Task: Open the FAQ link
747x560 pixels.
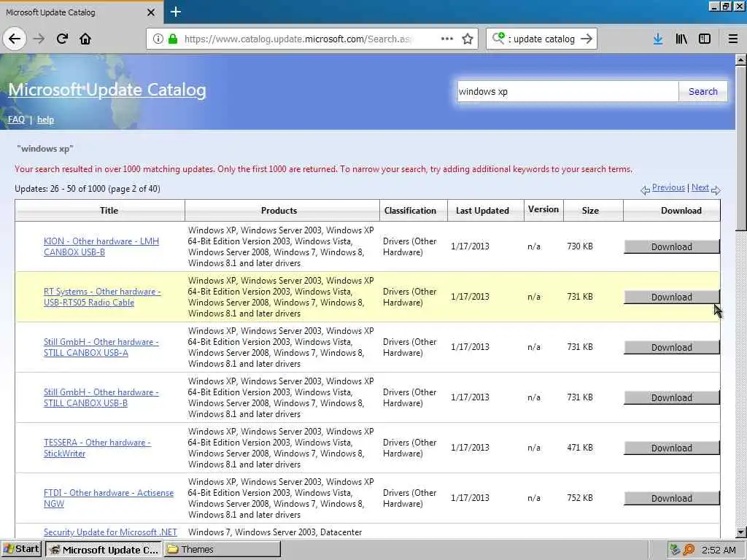Action: [x=16, y=120]
